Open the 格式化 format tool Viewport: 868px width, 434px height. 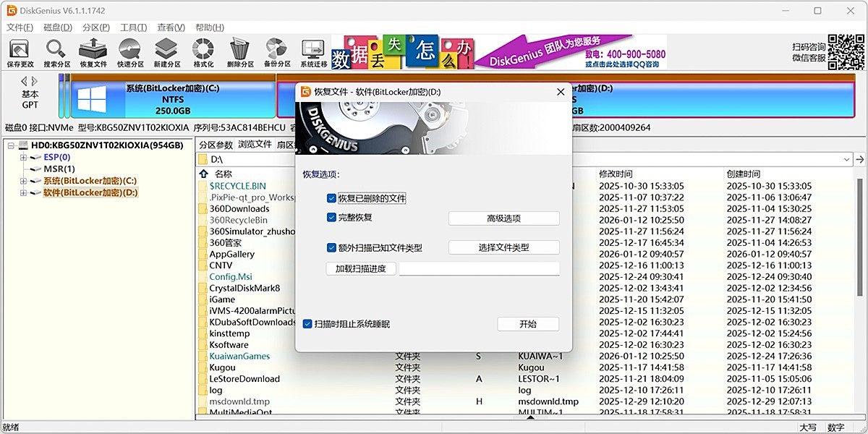point(203,51)
